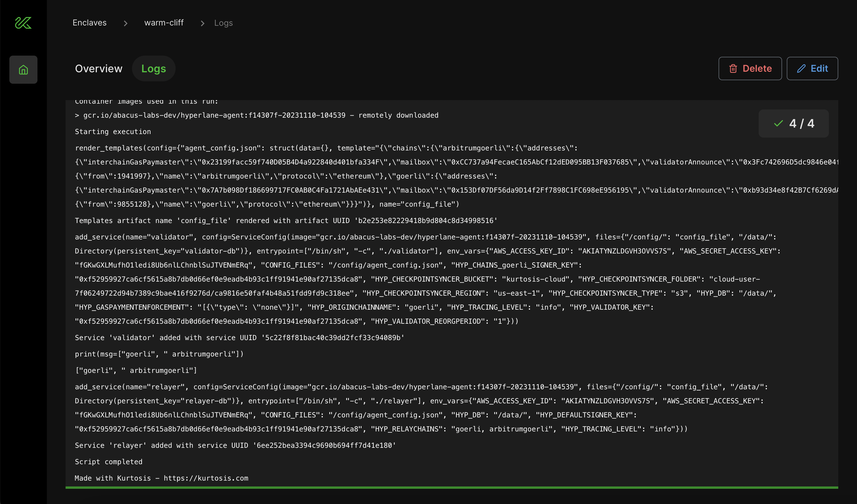Go to Enclaves breadcrumb

90,23
